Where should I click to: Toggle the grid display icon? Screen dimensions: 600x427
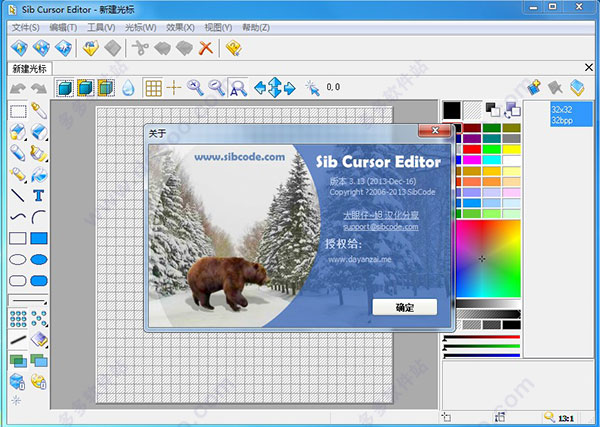pos(153,88)
